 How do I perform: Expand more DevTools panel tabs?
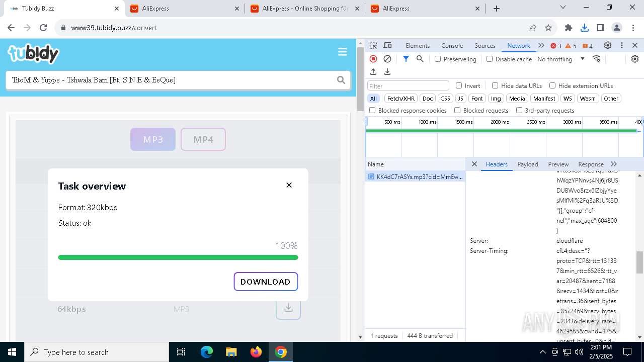click(x=541, y=45)
